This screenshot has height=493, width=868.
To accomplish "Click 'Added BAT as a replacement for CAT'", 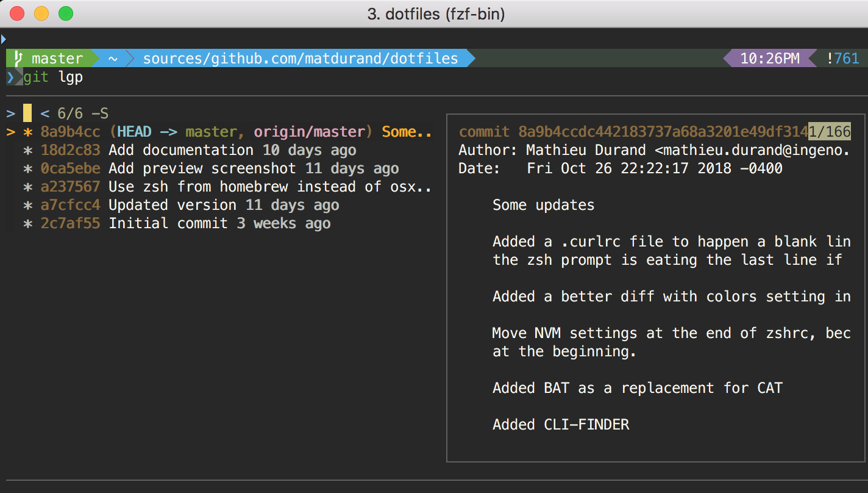I will 638,388.
